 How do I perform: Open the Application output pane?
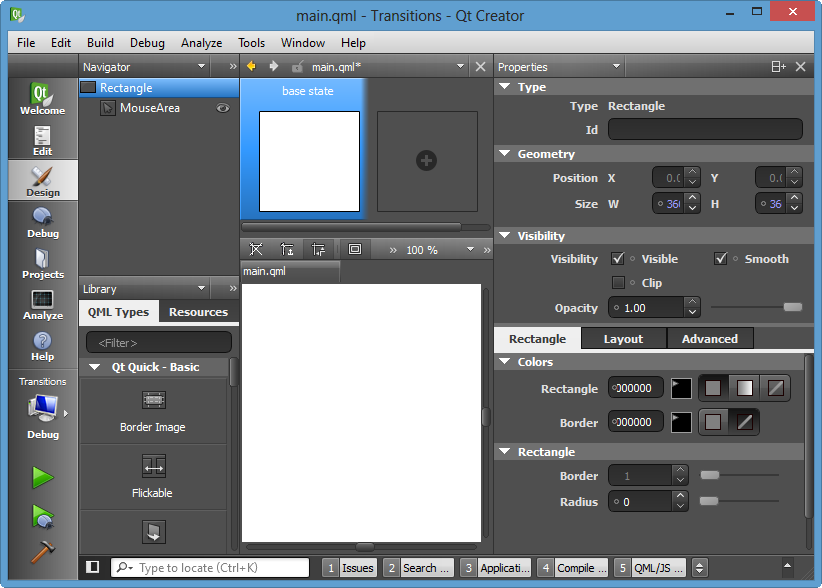(495, 568)
